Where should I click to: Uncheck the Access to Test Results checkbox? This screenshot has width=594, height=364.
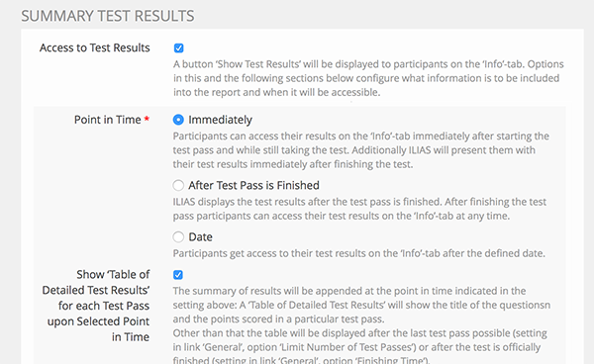pos(179,48)
